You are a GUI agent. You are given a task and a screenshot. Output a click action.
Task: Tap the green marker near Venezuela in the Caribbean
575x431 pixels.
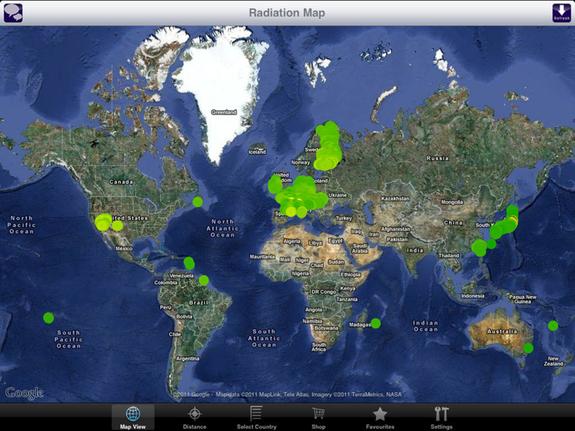[x=189, y=263]
